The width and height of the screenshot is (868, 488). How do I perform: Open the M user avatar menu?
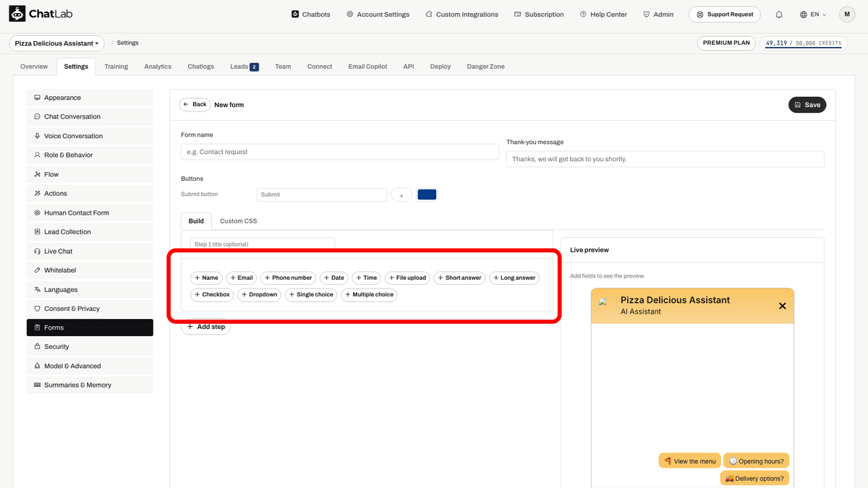[847, 14]
